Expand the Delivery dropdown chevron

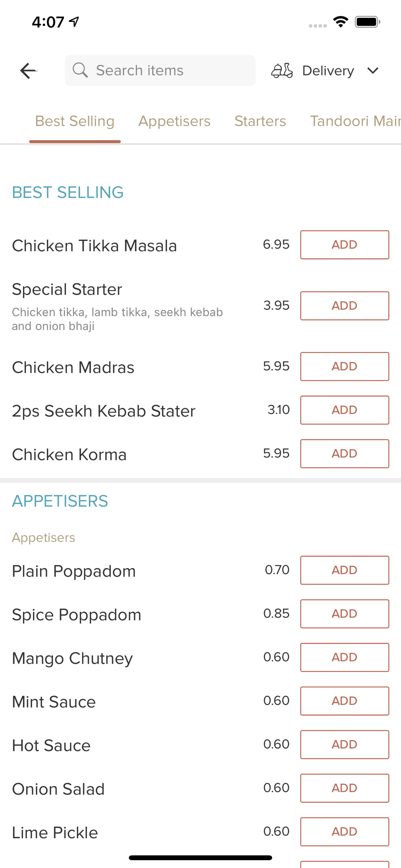coord(373,70)
